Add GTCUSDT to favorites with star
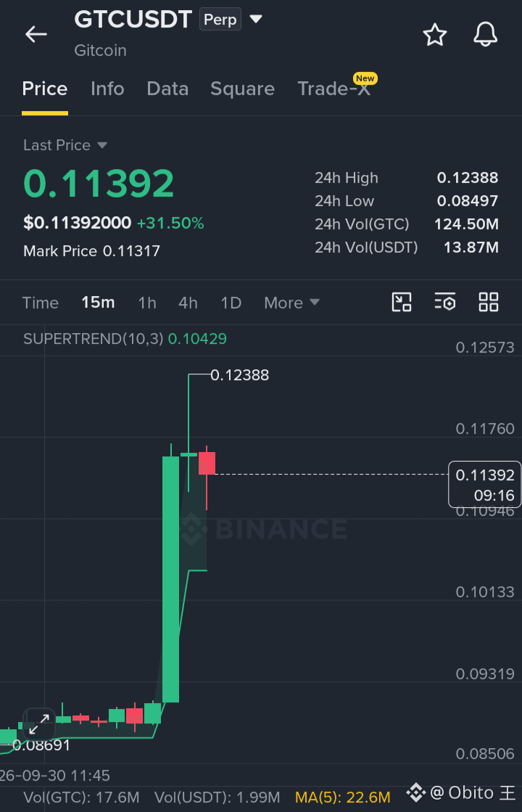The height and width of the screenshot is (812, 522). [x=434, y=35]
